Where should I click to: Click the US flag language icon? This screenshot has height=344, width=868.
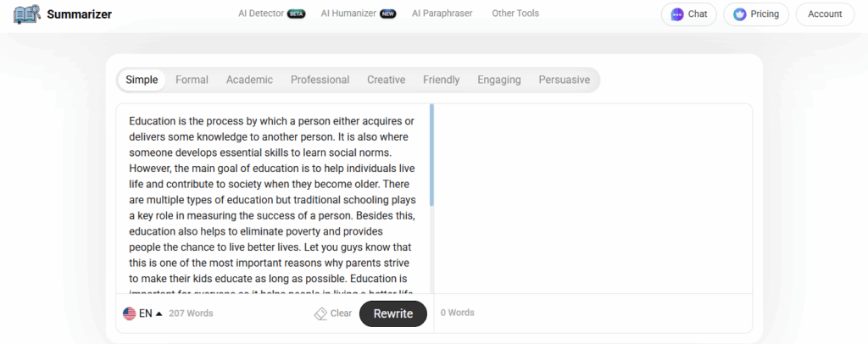[x=130, y=313]
